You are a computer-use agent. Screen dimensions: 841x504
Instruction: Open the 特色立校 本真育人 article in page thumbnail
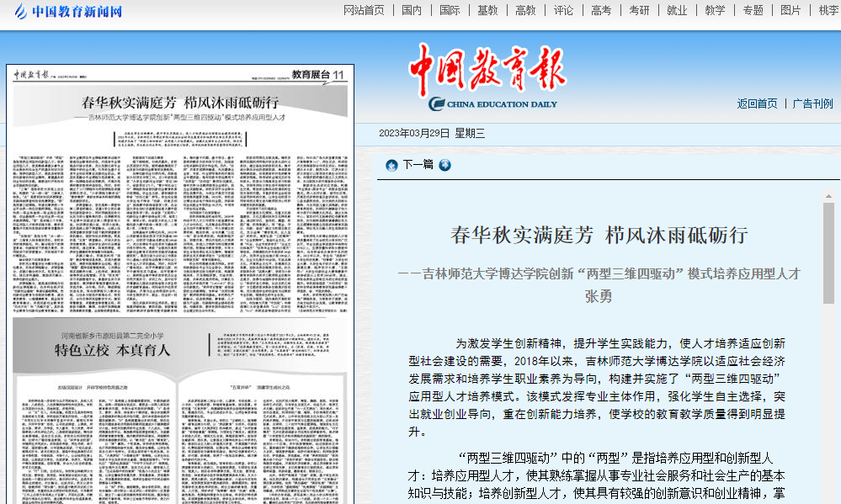click(x=112, y=350)
